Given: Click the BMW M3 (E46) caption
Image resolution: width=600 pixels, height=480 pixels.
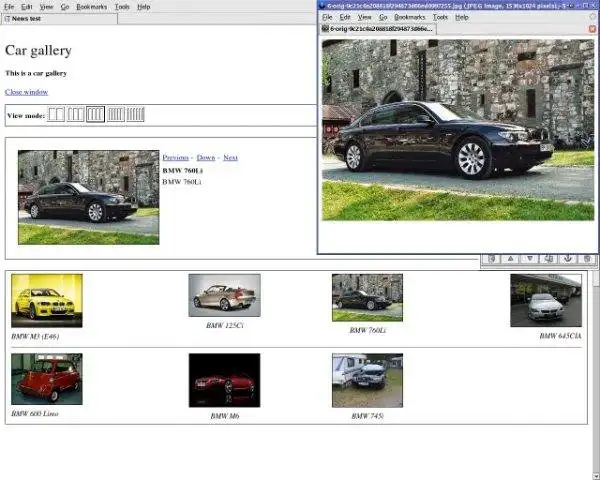Looking at the screenshot, I should (x=35, y=336).
